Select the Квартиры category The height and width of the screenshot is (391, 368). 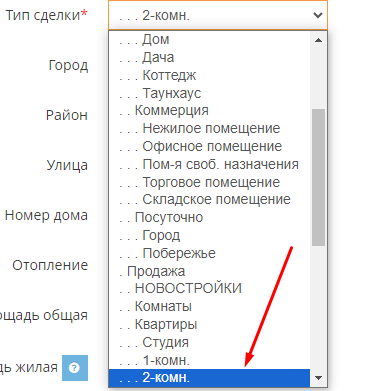click(x=209, y=324)
